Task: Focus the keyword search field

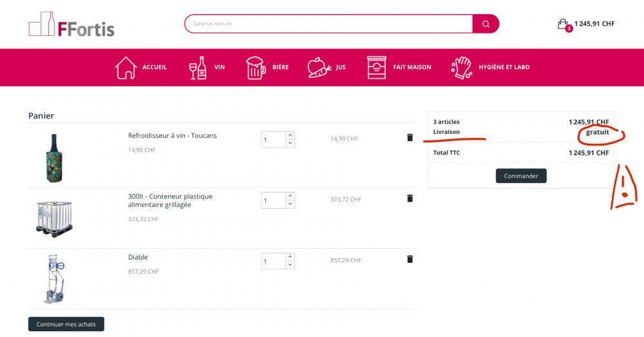Action: (x=328, y=24)
